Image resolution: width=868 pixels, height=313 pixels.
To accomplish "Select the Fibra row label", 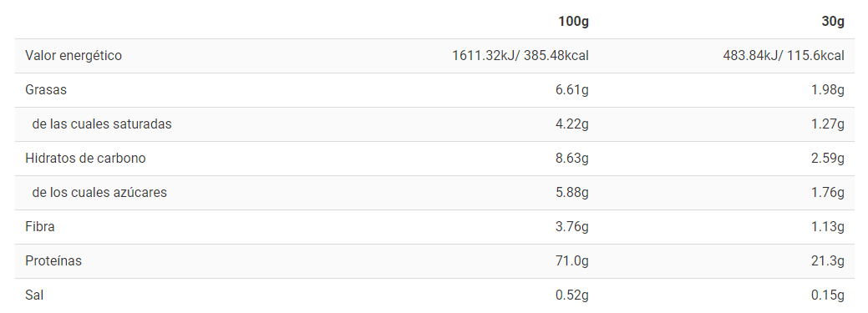I will [x=40, y=227].
